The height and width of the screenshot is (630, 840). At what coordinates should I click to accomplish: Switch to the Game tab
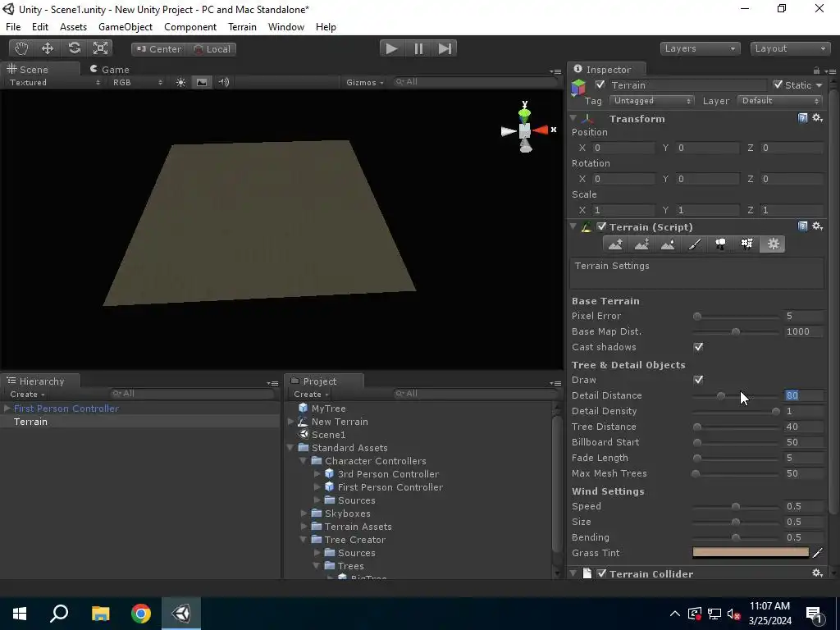pyautogui.click(x=110, y=70)
